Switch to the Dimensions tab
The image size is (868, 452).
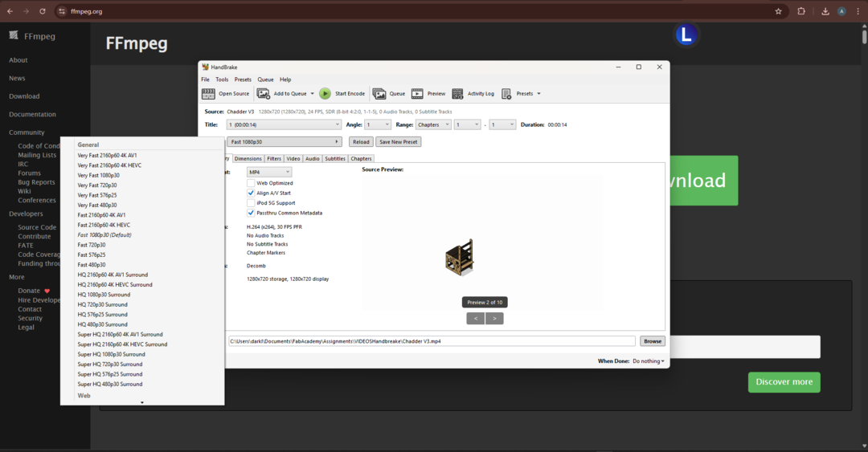(x=248, y=159)
